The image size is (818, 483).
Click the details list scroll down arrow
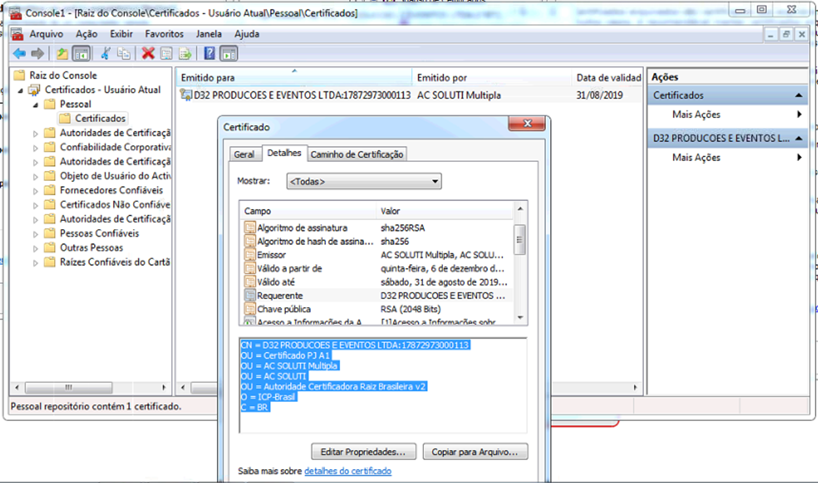click(x=520, y=318)
